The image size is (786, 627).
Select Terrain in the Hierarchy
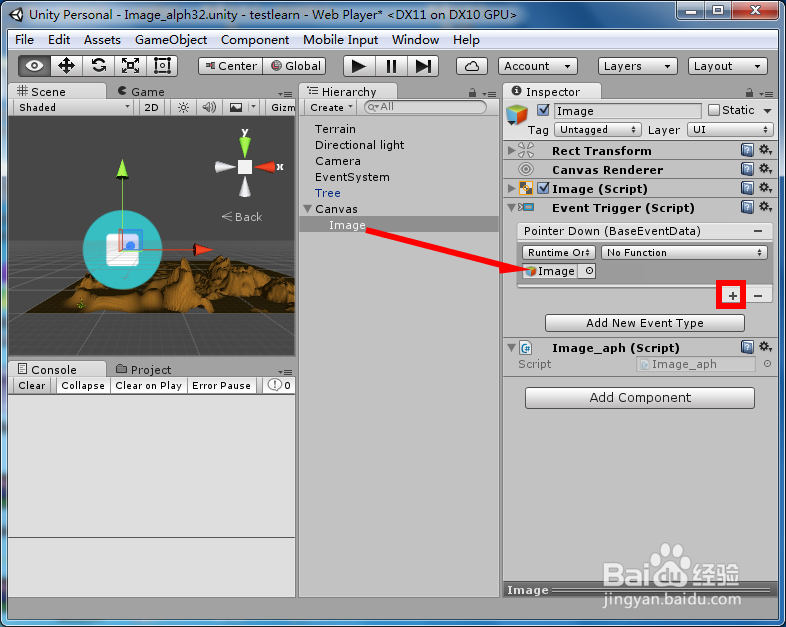[335, 129]
